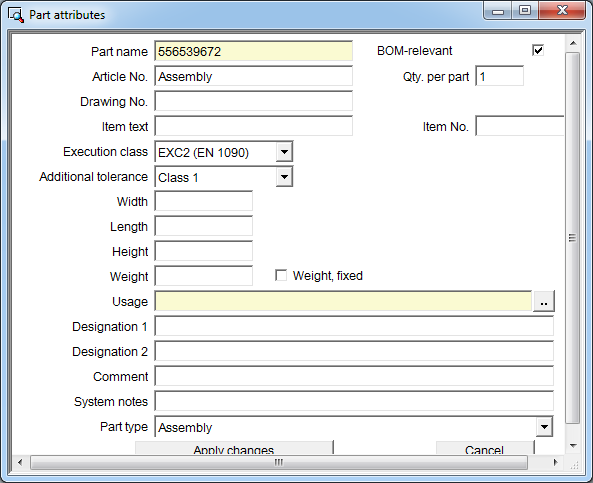Open the Additional tolerance dropdown
Viewport: 593px width, 483px height.
pos(284,177)
